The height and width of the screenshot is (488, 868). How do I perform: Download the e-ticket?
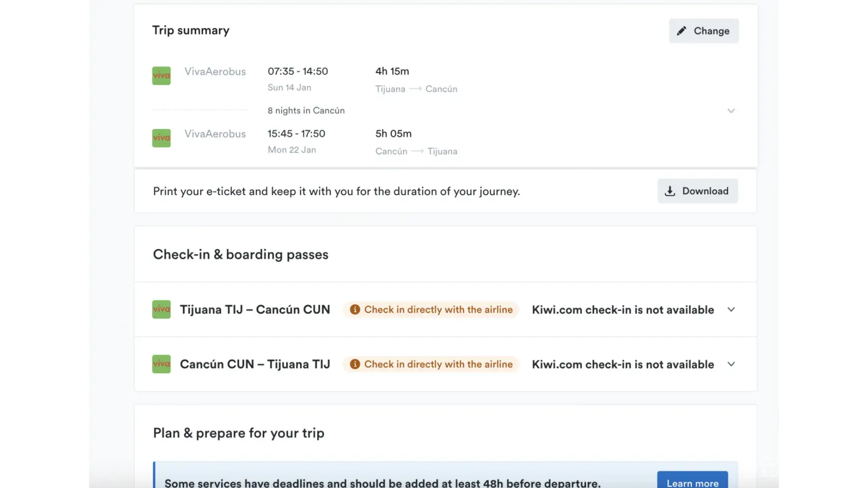[698, 191]
